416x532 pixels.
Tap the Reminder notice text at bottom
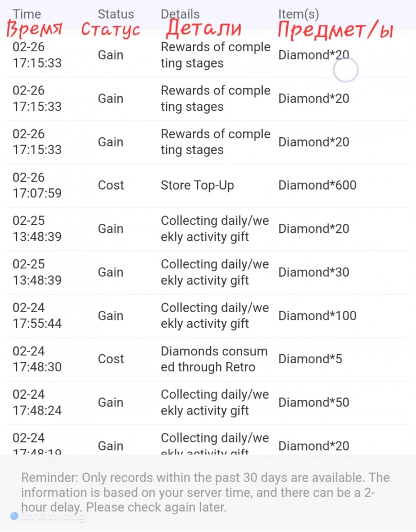[206, 492]
